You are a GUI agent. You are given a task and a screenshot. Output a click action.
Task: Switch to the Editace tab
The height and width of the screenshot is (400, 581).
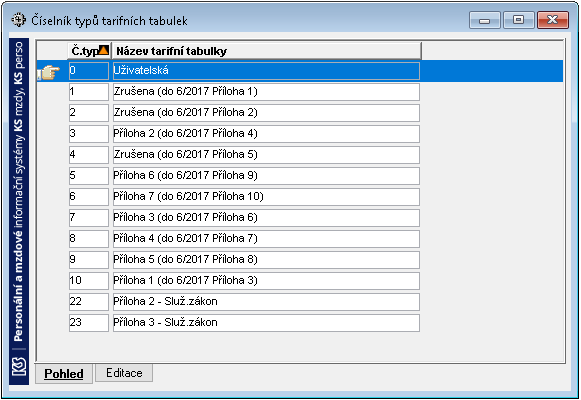pos(124,373)
